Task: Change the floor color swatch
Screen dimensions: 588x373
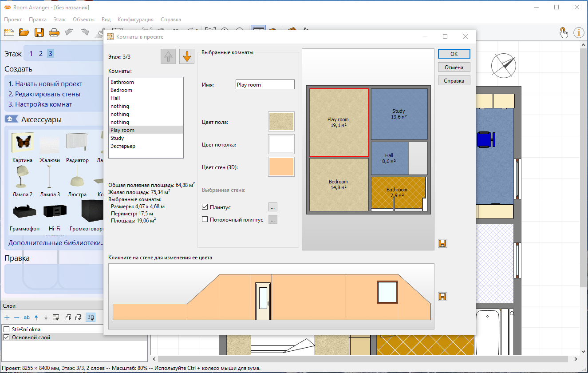Action: pos(281,121)
